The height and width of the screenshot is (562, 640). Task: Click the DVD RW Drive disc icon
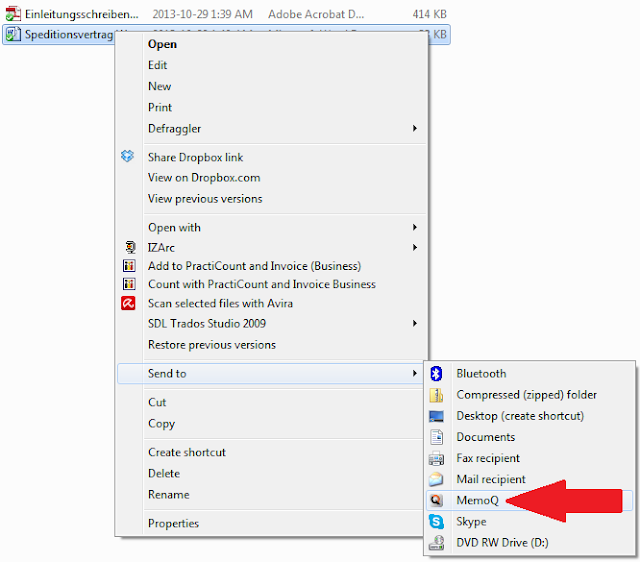[436, 542]
